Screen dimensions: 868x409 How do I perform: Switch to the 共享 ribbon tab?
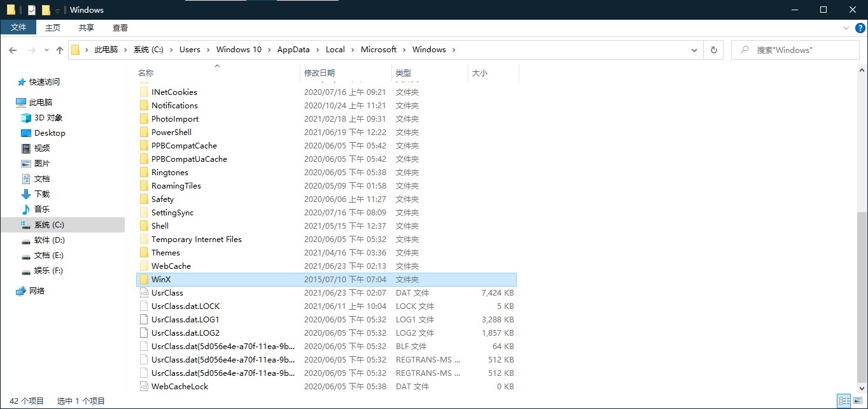tap(86, 27)
